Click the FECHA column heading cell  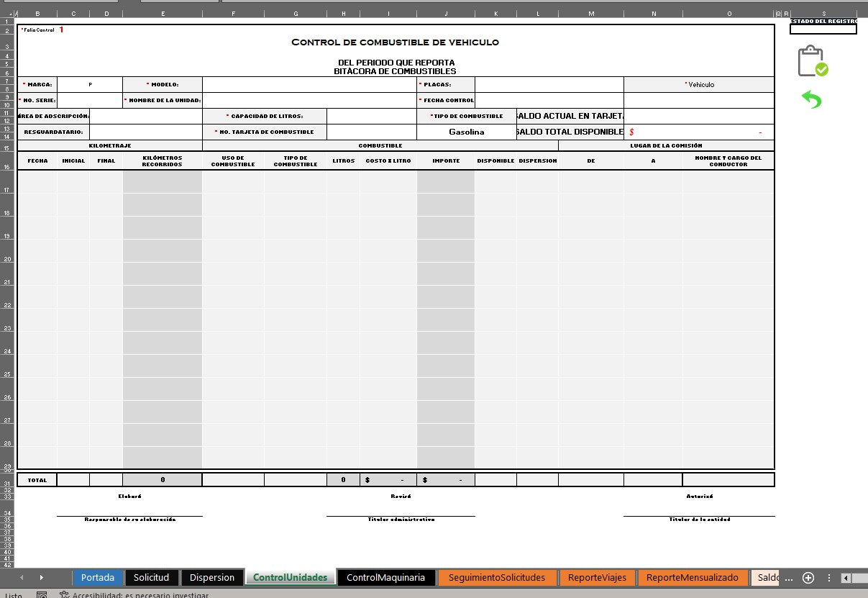pos(37,161)
